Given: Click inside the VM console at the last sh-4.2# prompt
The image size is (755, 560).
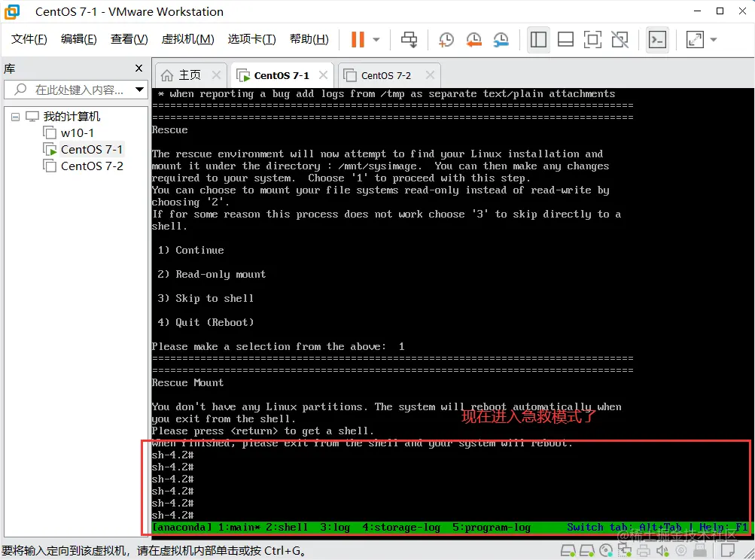Looking at the screenshot, I should (x=173, y=516).
